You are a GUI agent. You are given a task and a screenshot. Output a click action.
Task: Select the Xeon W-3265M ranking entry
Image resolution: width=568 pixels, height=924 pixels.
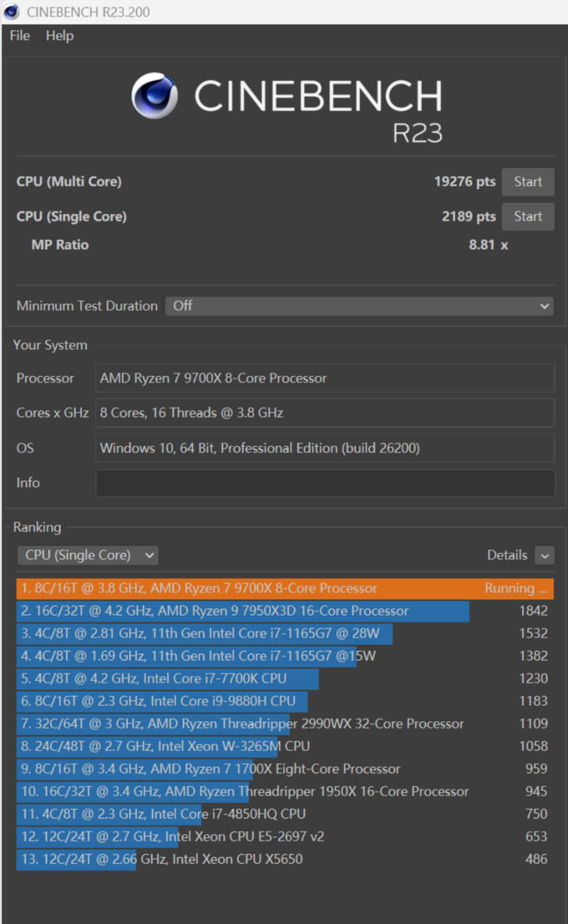click(x=285, y=746)
